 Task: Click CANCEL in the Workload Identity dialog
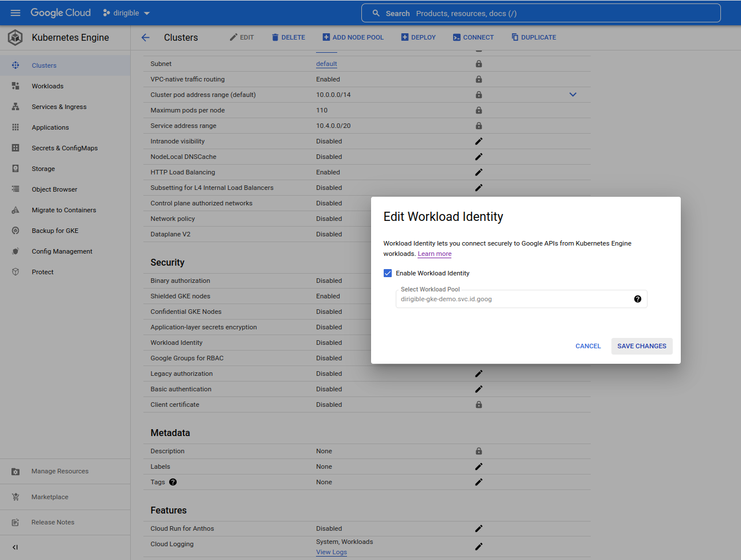[x=588, y=346]
